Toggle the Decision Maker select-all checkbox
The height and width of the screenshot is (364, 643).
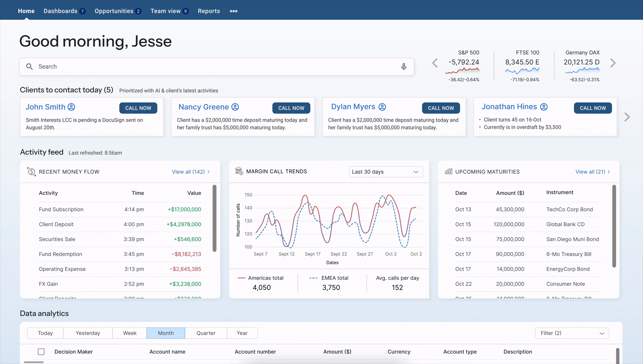click(41, 352)
